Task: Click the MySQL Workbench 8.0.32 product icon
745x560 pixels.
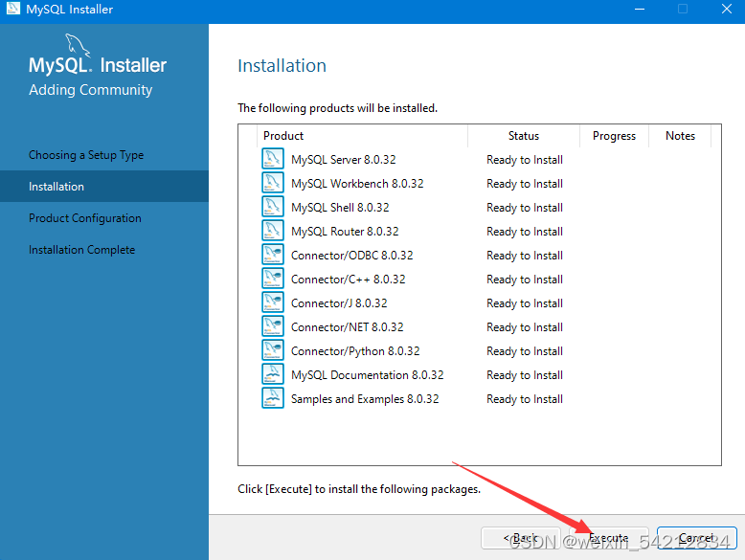Action: point(273,183)
